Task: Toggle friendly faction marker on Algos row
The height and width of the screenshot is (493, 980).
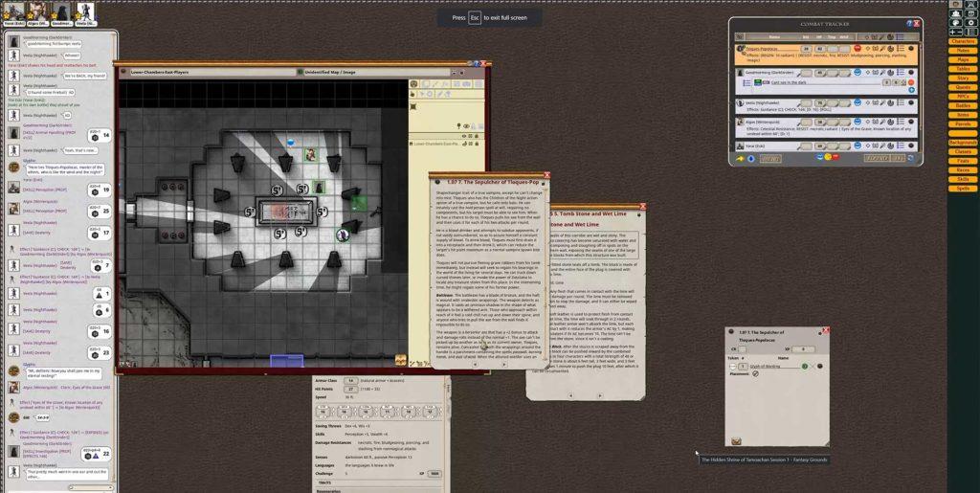Action: click(857, 122)
